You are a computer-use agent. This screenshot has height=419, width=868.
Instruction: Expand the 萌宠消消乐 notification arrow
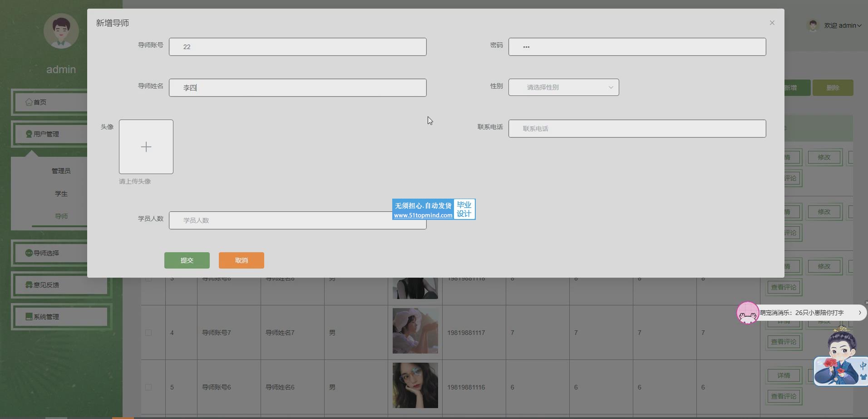pos(859,312)
